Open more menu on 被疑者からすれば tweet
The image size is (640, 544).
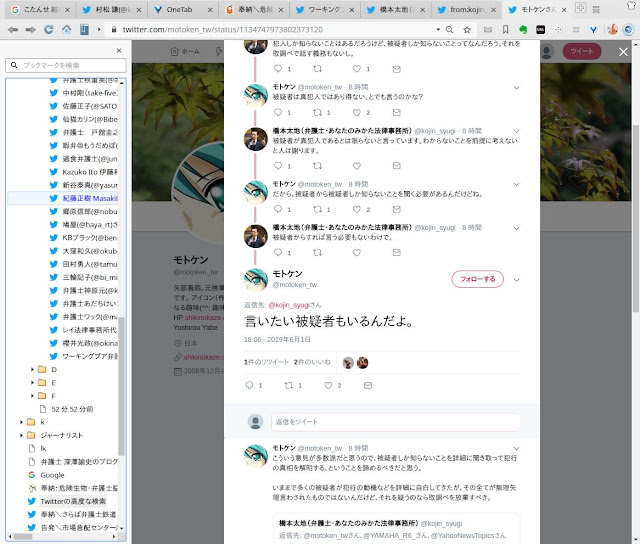[516, 228]
